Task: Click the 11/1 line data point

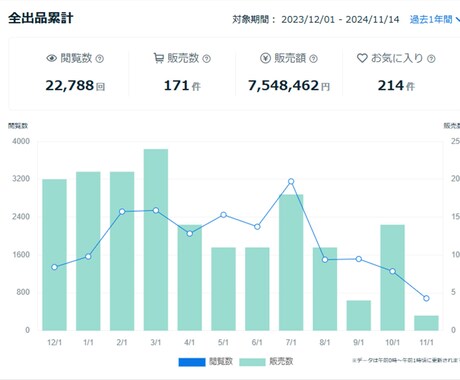Action: pyautogui.click(x=426, y=298)
